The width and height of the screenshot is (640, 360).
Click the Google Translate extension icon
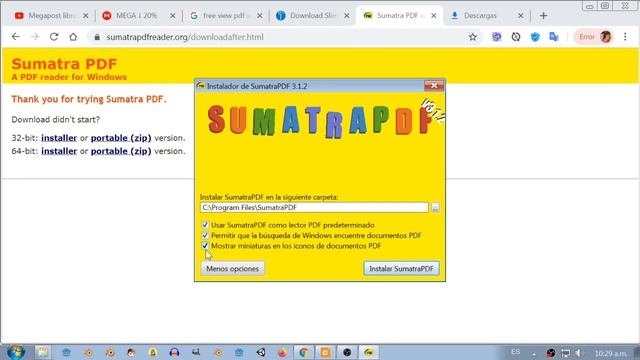point(554,37)
